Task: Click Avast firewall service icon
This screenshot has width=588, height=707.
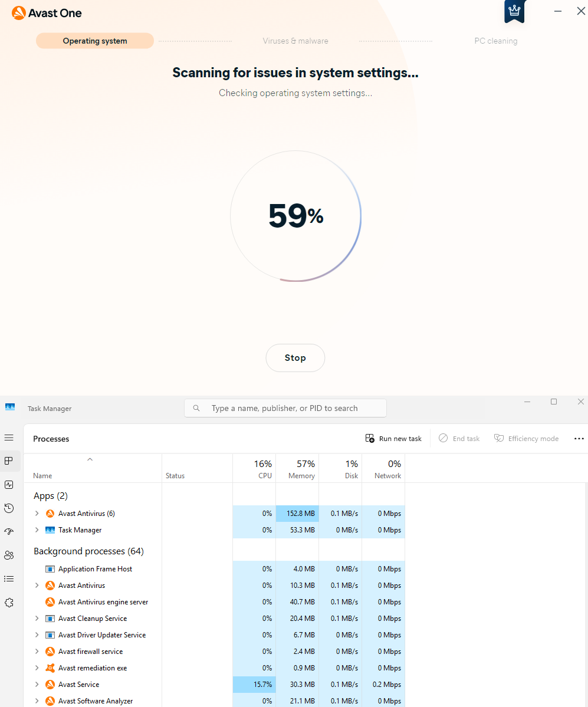Action: coord(50,651)
